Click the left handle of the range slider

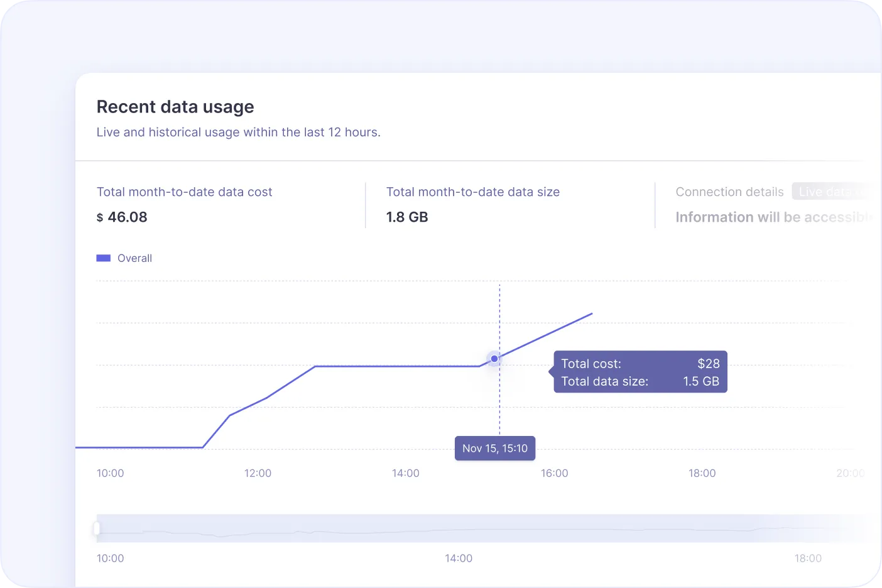pos(97,528)
